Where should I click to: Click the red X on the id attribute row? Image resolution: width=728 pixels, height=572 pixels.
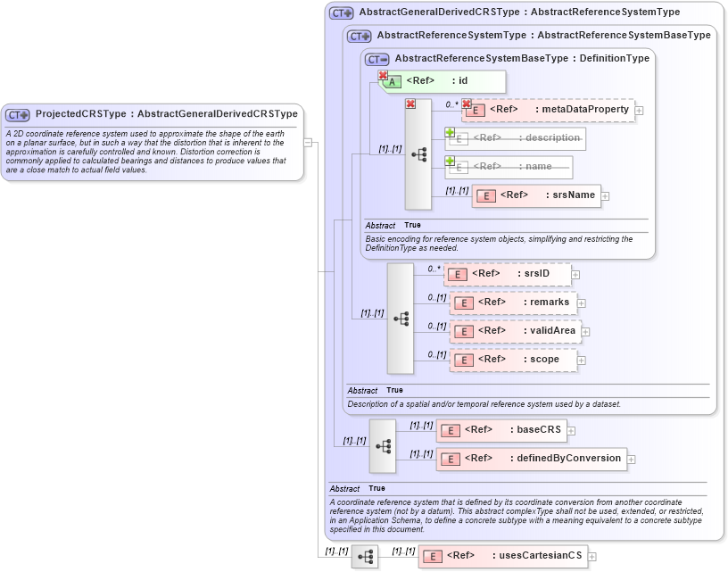point(383,75)
